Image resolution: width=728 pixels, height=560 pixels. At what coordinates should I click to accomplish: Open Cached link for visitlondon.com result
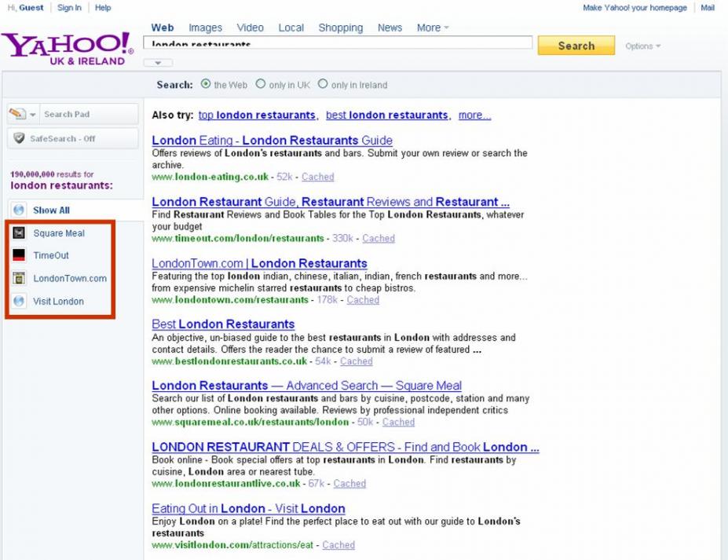[338, 545]
